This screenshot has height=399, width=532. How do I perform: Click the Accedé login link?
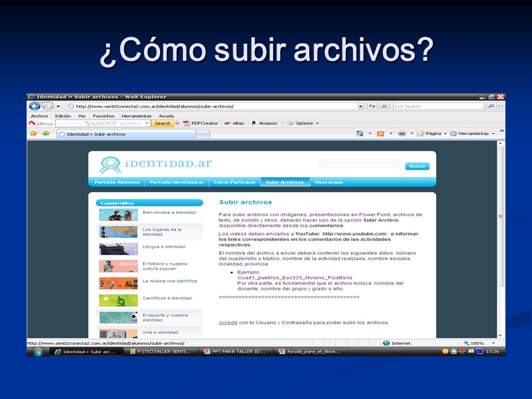pos(228,323)
